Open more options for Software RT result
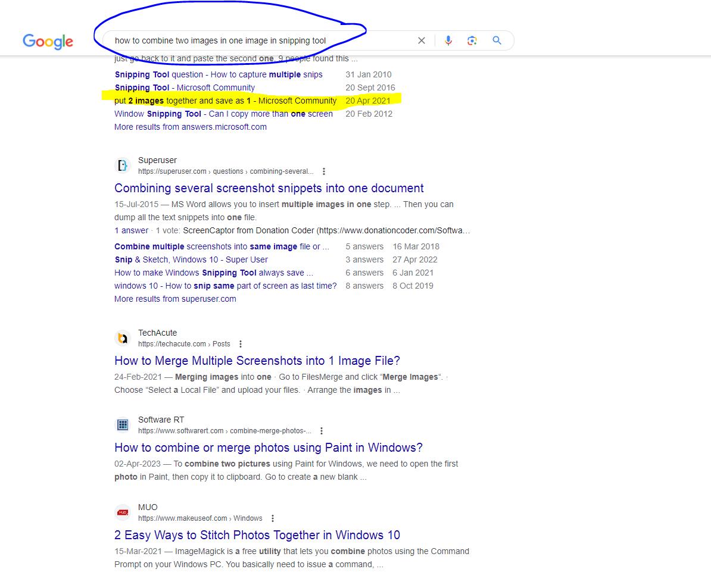 click(322, 431)
